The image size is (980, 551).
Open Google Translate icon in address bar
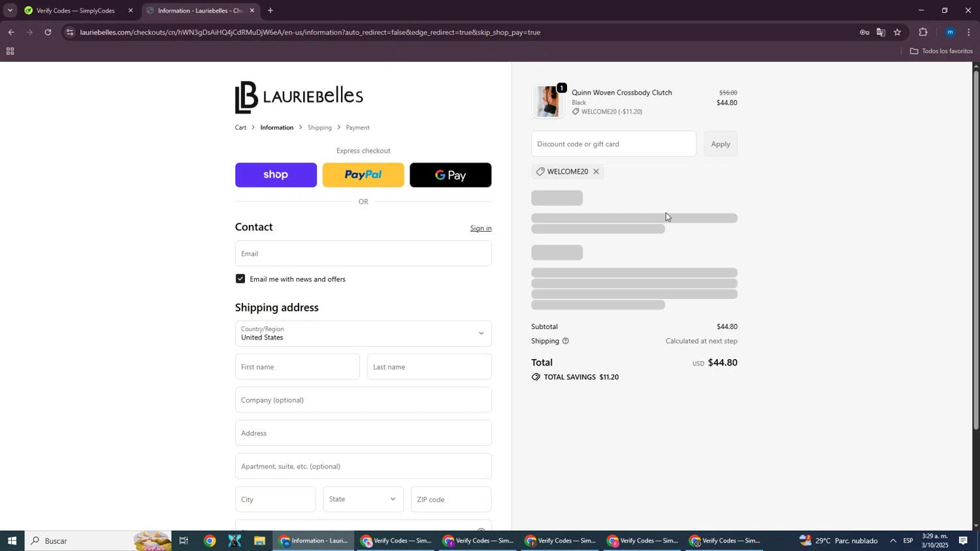point(881,32)
